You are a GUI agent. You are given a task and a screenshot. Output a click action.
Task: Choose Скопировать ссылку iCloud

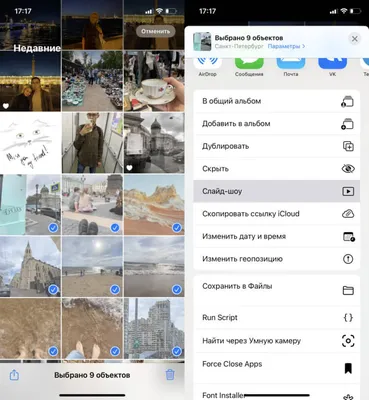click(277, 214)
